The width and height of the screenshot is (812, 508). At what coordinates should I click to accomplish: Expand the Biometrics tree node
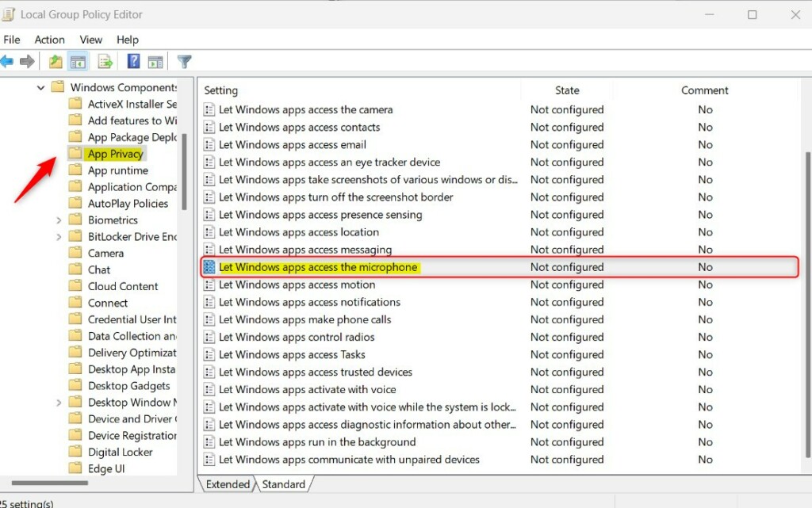59,220
